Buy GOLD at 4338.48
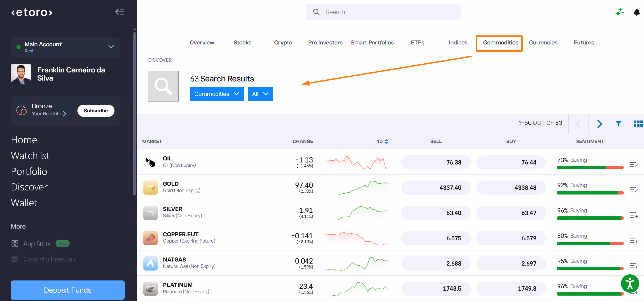The image size is (644, 301). 511,188
